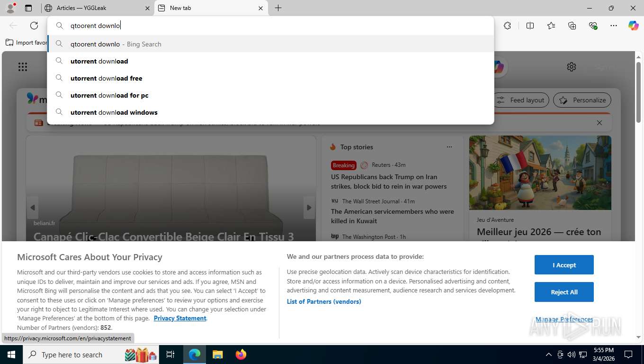This screenshot has height=364, width=644.
Task: Open the Privacy Statement link
Action: coord(180,318)
